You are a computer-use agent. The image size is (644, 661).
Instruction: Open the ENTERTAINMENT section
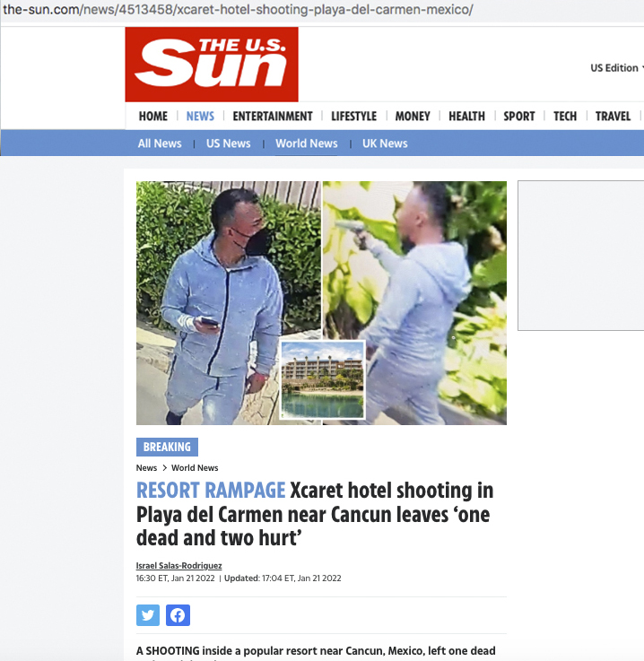pyautogui.click(x=273, y=116)
